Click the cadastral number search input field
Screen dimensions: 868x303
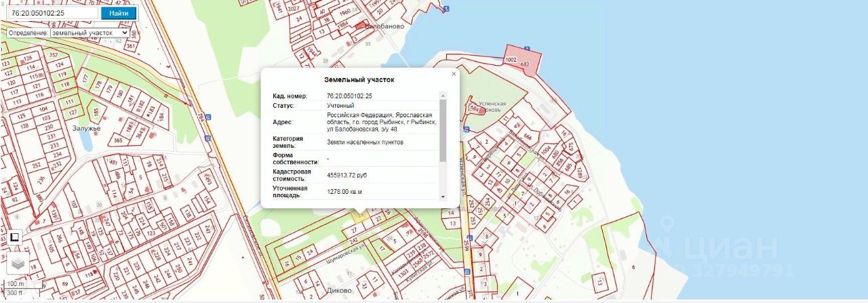[x=52, y=14]
